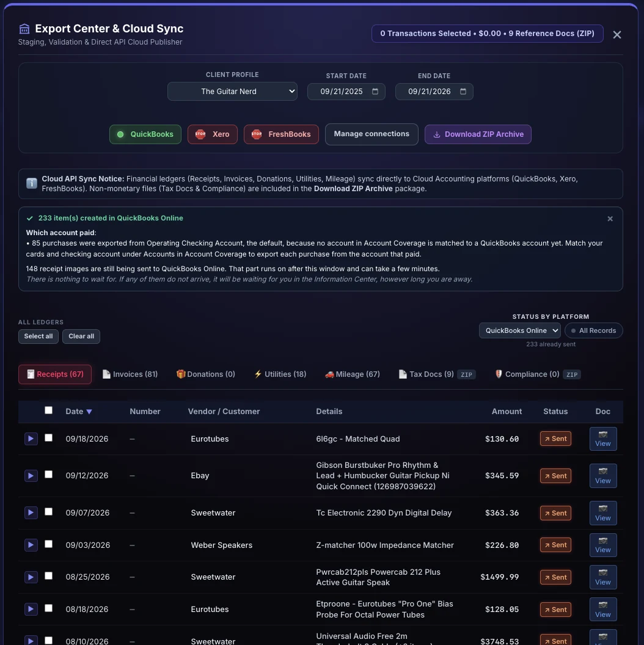This screenshot has height=645, width=644.
Task: Select the FreshBooks connection button
Action: click(x=281, y=134)
